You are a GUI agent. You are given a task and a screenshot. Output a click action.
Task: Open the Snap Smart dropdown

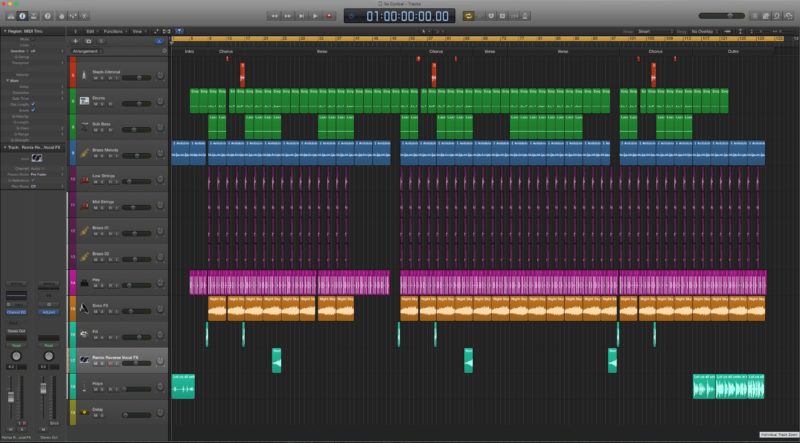coord(654,32)
